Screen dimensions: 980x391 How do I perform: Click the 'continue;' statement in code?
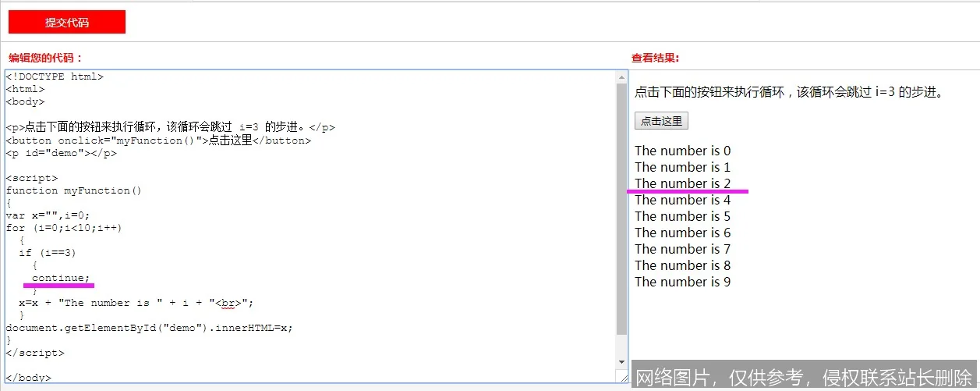61,278
